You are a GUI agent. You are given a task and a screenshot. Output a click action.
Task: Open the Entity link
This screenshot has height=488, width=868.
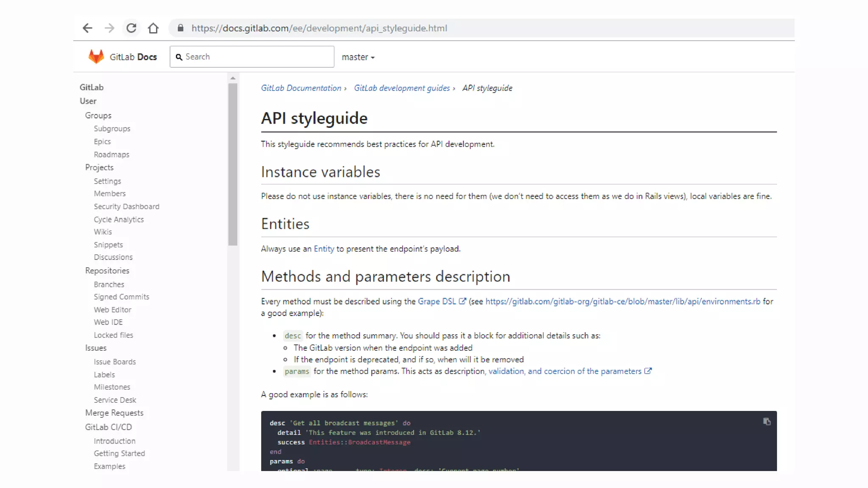[324, 249]
